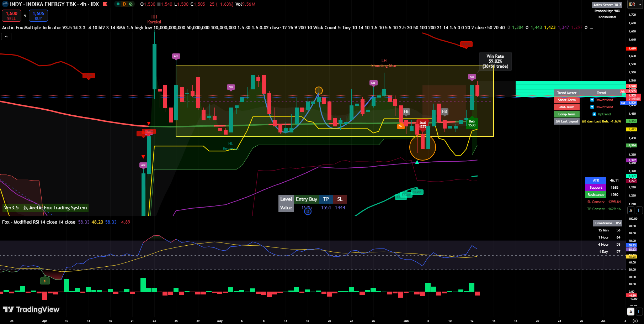
Task: Toggle log scale L on the price pane
Action: [x=639, y=210]
